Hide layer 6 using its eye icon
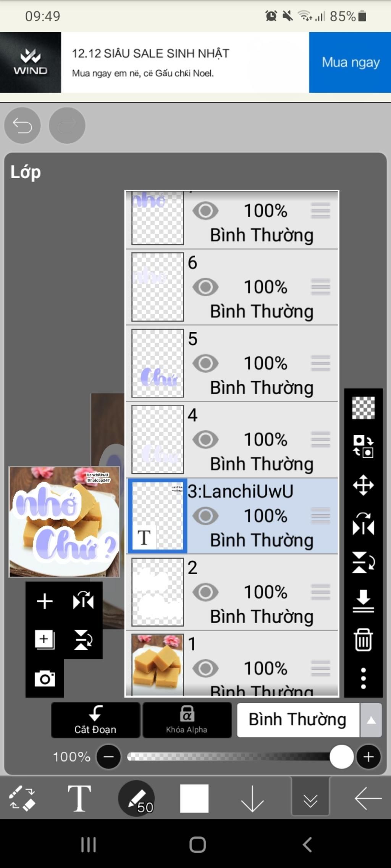 point(205,287)
